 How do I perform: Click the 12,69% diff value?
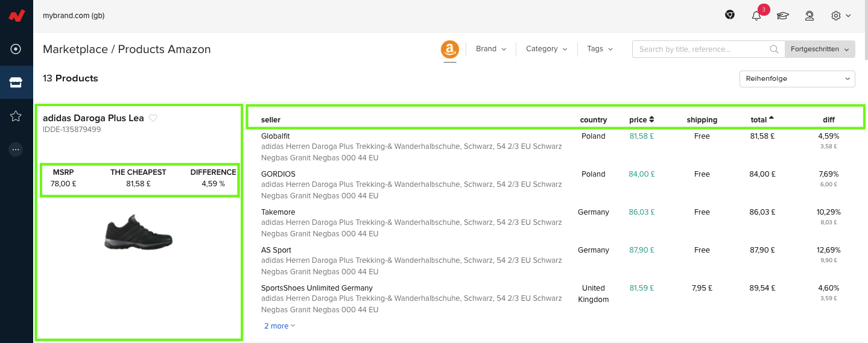[x=828, y=250]
